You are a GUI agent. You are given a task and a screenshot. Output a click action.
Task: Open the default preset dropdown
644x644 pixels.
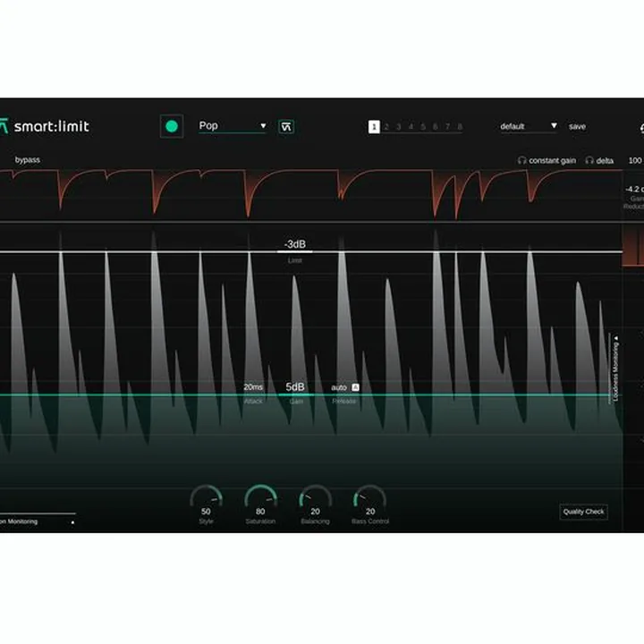tap(529, 126)
